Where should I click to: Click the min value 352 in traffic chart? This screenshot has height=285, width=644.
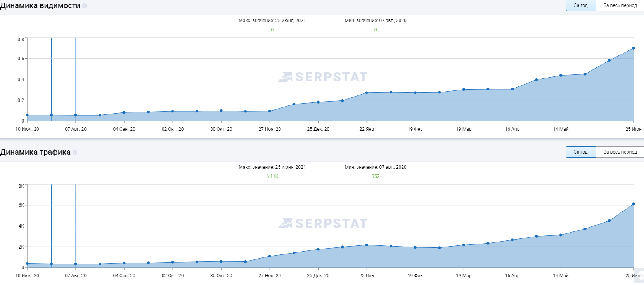point(375,176)
